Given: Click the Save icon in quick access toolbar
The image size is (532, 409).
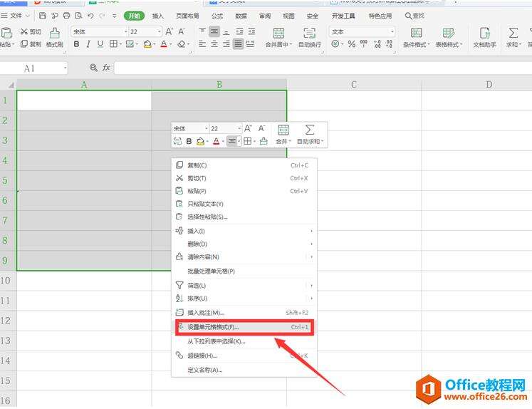Looking at the screenshot, I should pos(43,16).
